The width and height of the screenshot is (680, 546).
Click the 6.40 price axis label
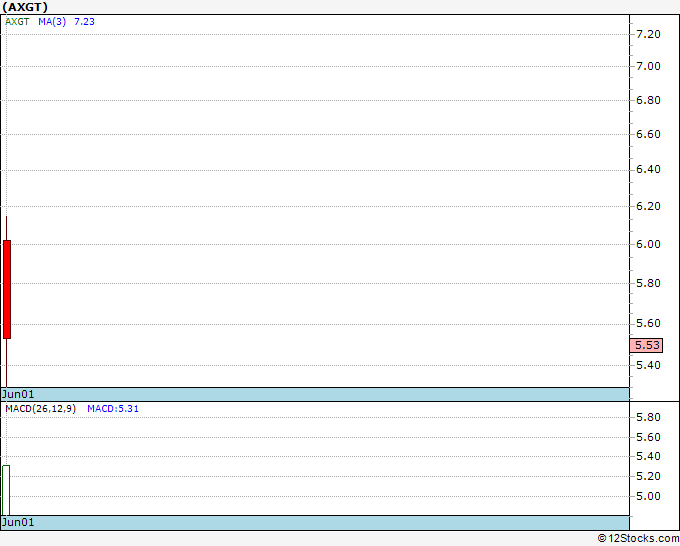(x=648, y=169)
